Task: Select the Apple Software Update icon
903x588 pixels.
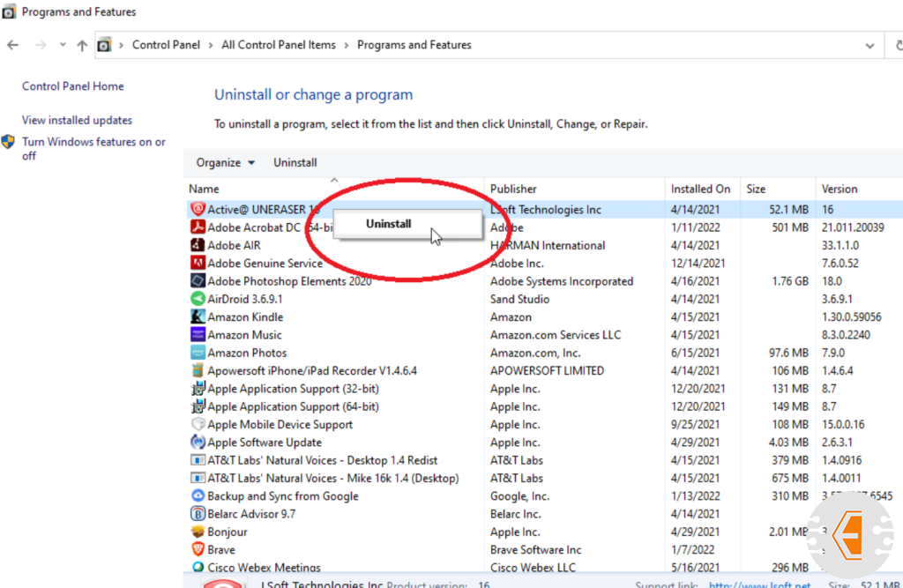Action: tap(198, 443)
